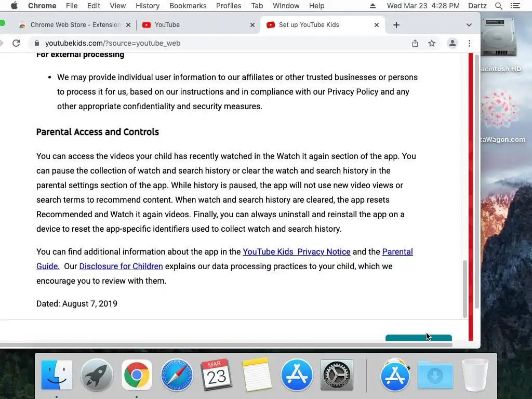Click the Dated: August 7, 2019 text
This screenshot has height=399, width=532.
pos(77,303)
